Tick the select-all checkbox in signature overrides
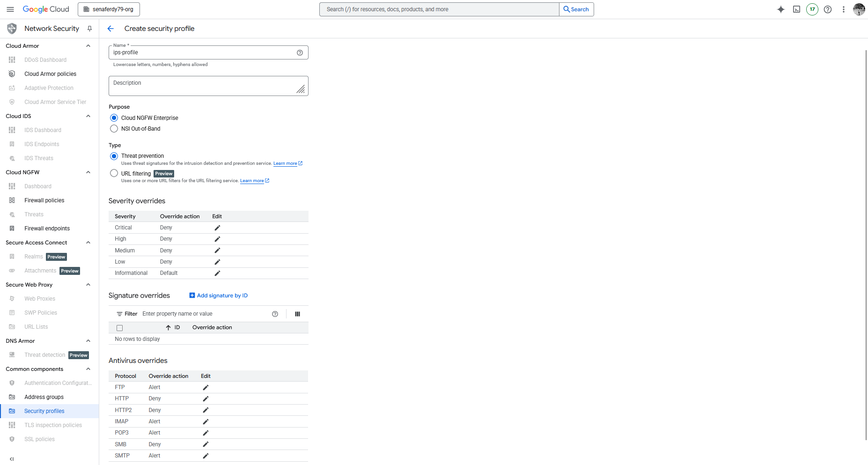 120,328
